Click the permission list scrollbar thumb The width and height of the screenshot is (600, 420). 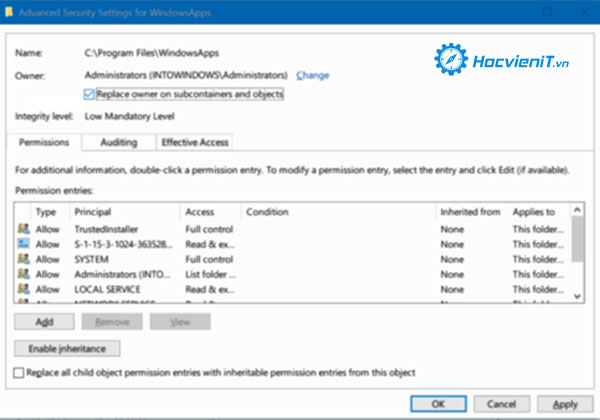(577, 239)
